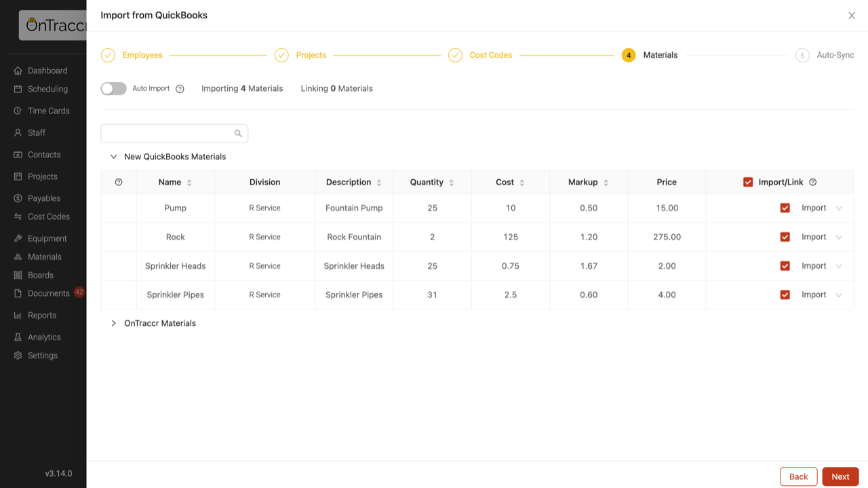
Task: Select the Materials wizard step
Action: coord(650,55)
